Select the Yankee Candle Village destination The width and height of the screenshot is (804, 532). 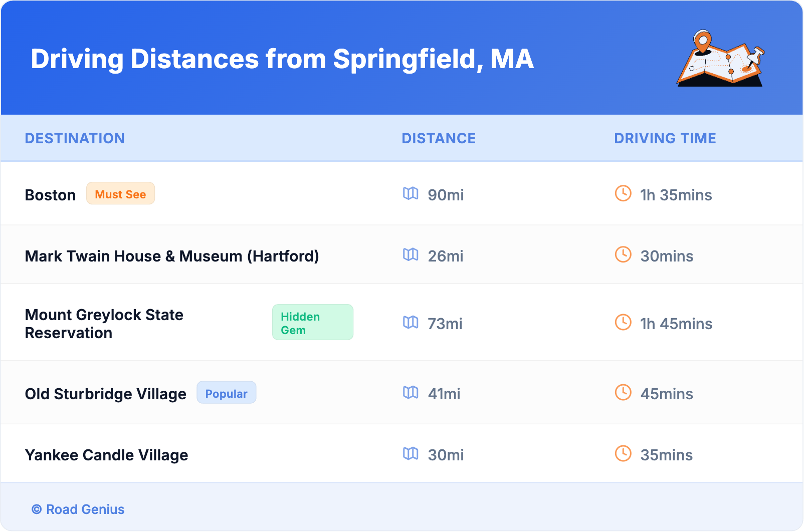click(x=107, y=455)
